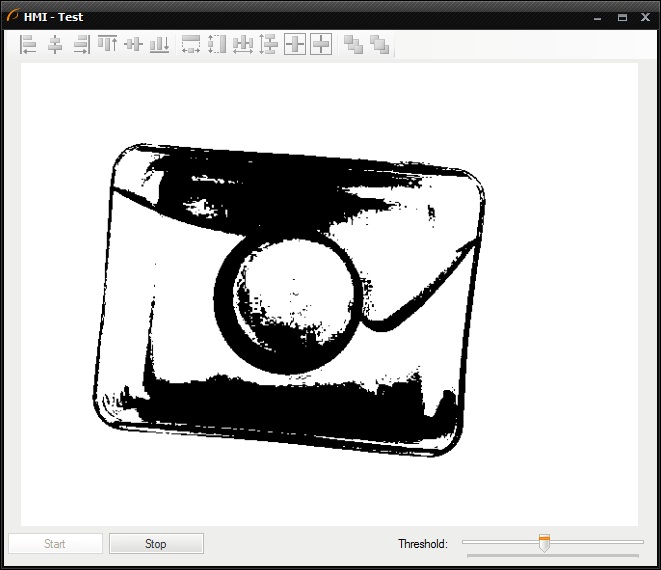Screen dimensions: 661x570
Task: Click the Start button
Action: pyautogui.click(x=55, y=544)
